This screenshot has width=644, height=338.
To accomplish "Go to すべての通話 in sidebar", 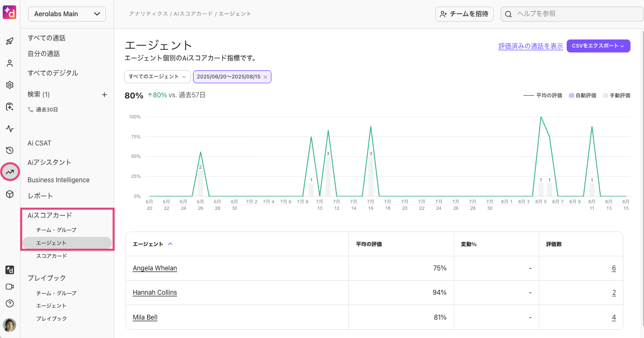I will pos(47,38).
